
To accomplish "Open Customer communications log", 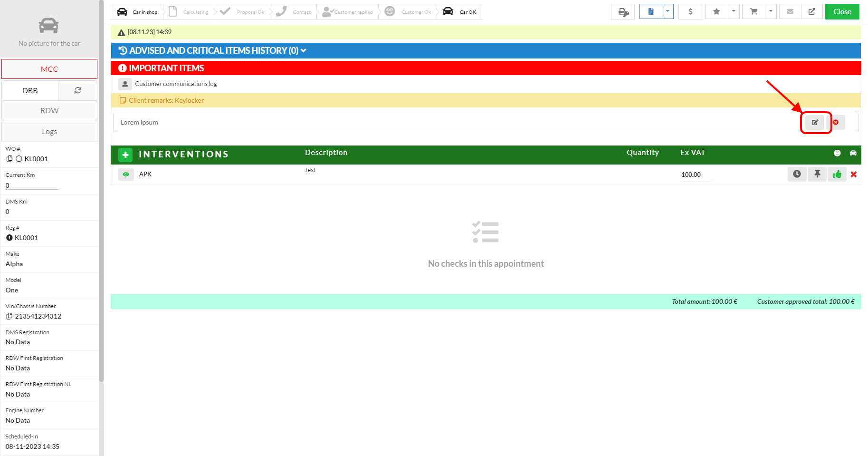I will click(x=175, y=84).
